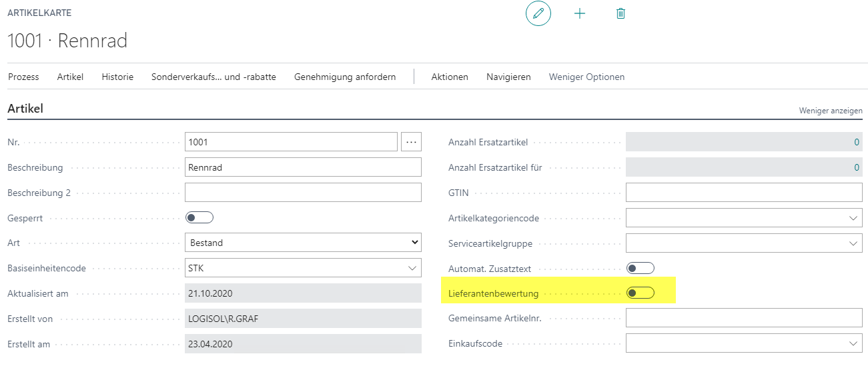Click the trash can delete icon
The width and height of the screenshot is (868, 370).
coord(620,13)
